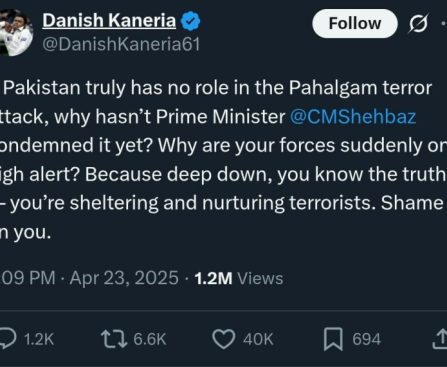The height and width of the screenshot is (367, 447).
Task: Repost the tweet using the retweet arrows icon
Action: 114,339
